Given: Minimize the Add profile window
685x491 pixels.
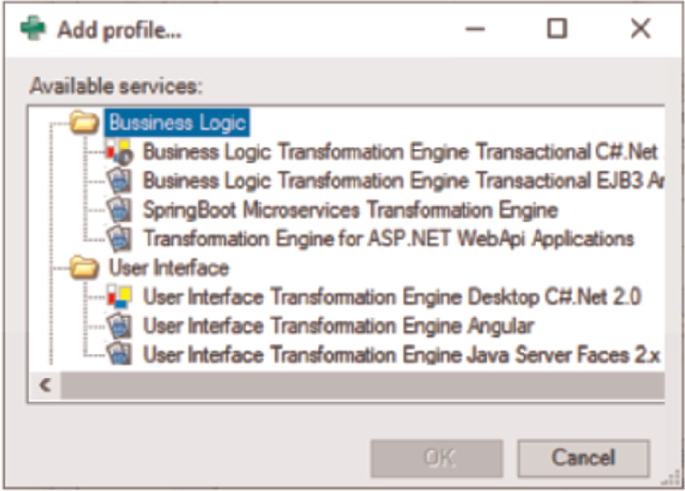Looking at the screenshot, I should click(x=475, y=29).
